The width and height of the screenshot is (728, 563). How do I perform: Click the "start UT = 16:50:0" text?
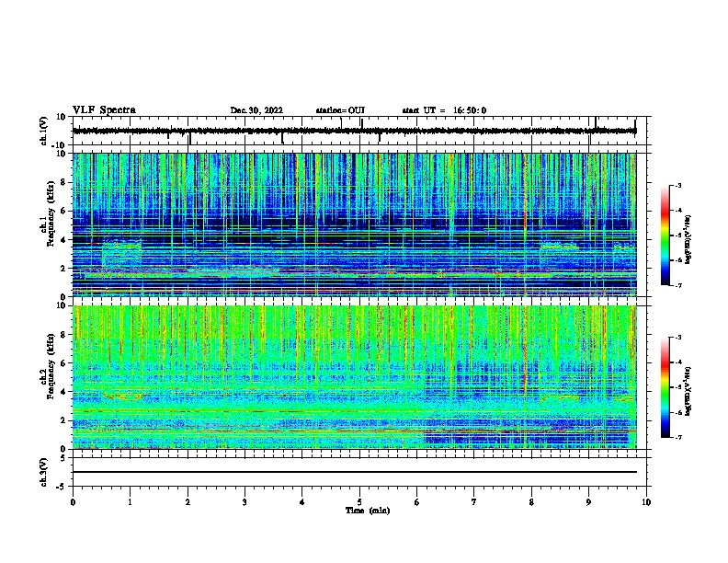(444, 110)
